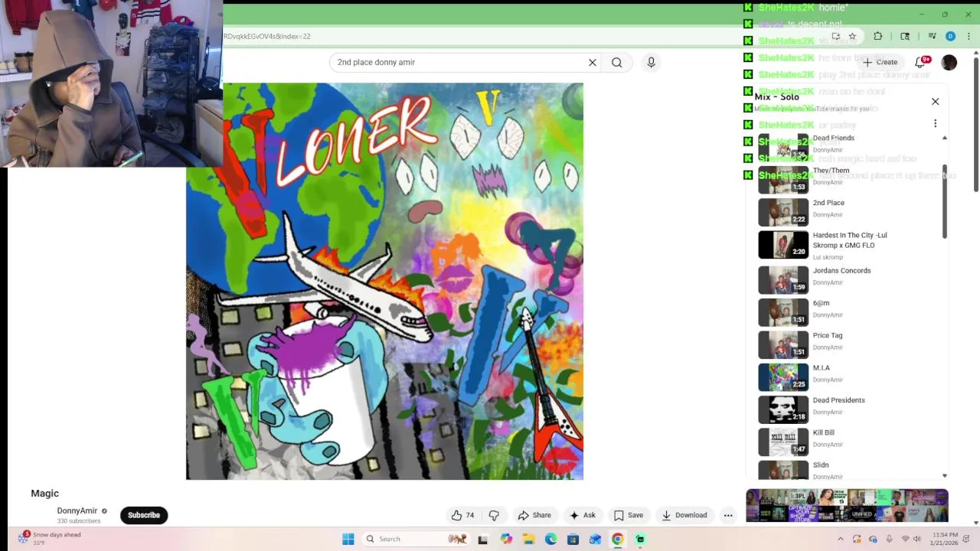Subscribe to DonnyAmir channel
This screenshot has width=980, height=551.
pyautogui.click(x=144, y=515)
